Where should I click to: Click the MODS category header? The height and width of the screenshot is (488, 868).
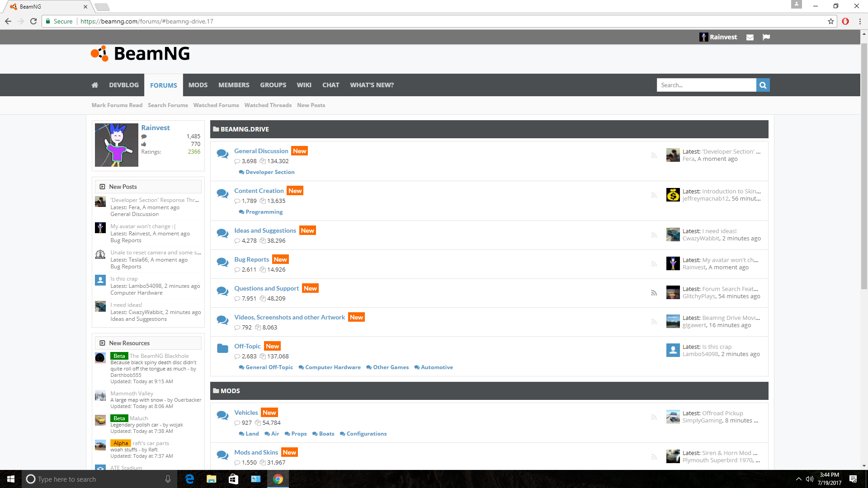pyautogui.click(x=489, y=391)
